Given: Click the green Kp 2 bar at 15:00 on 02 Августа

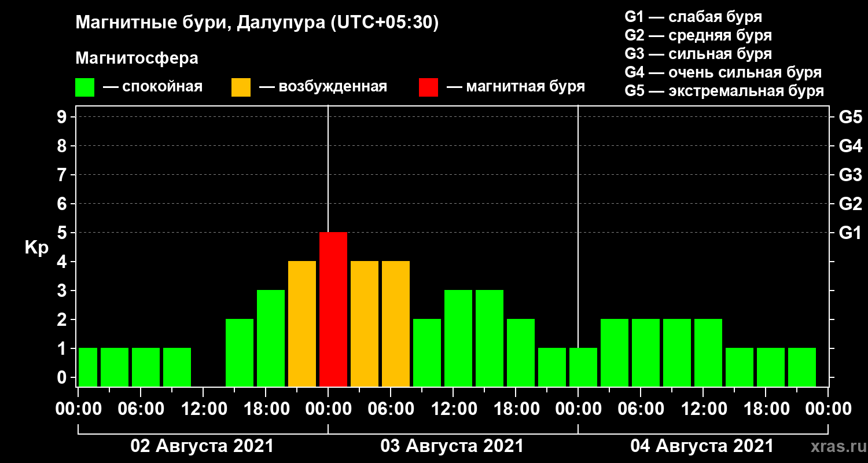Looking at the screenshot, I should (x=240, y=352).
